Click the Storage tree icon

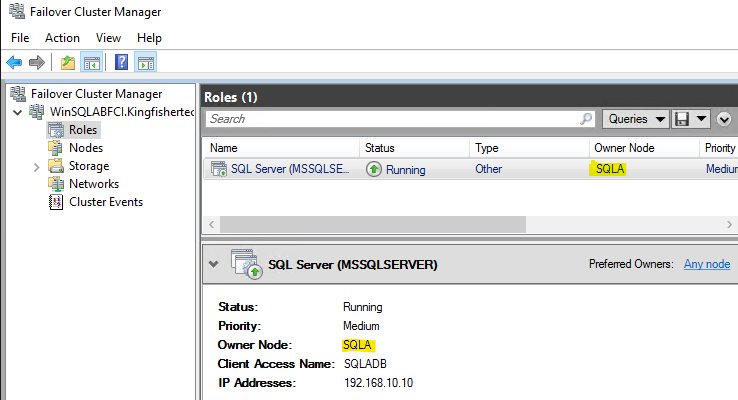click(x=56, y=166)
